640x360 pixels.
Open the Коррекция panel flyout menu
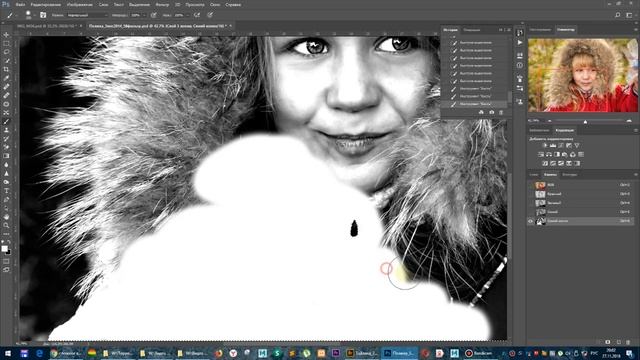click(x=636, y=130)
